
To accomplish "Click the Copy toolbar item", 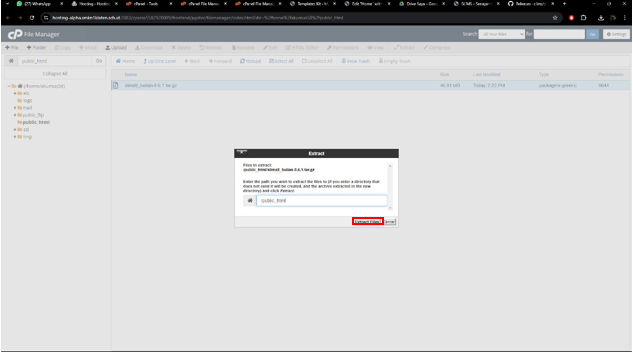I will tap(63, 48).
